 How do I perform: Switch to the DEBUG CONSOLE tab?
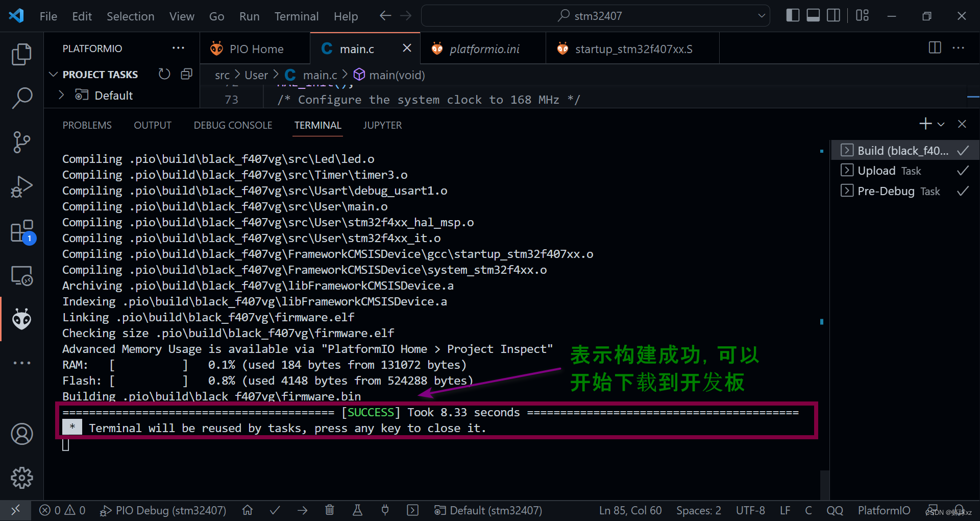coord(233,125)
